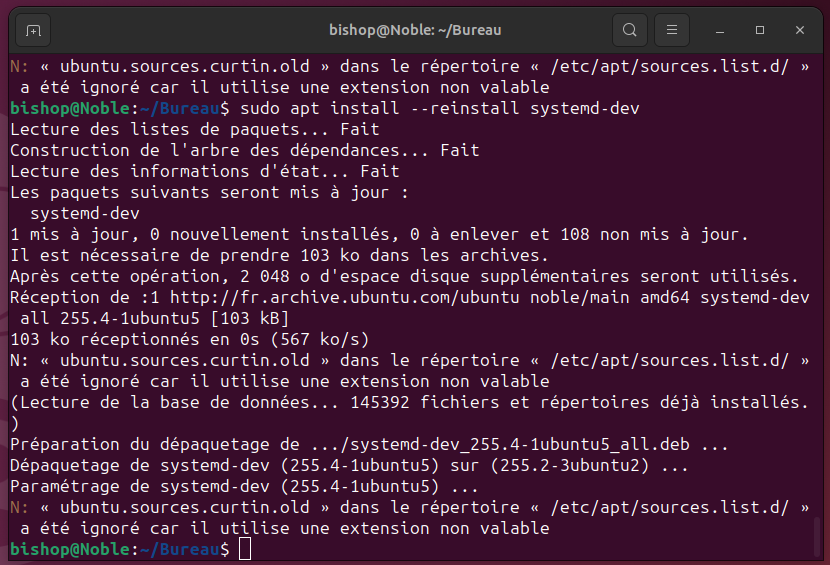The height and width of the screenshot is (565, 830).
Task: Click 'Dépaquetage de systemd-dev' line
Action: tap(349, 465)
